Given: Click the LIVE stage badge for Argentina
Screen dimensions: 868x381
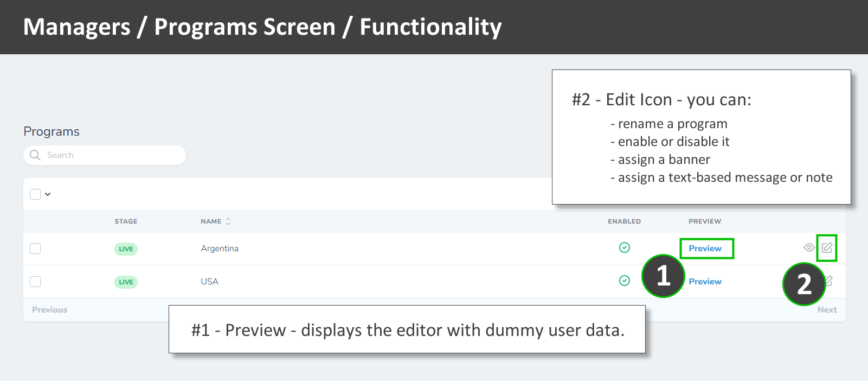Looking at the screenshot, I should point(125,249).
